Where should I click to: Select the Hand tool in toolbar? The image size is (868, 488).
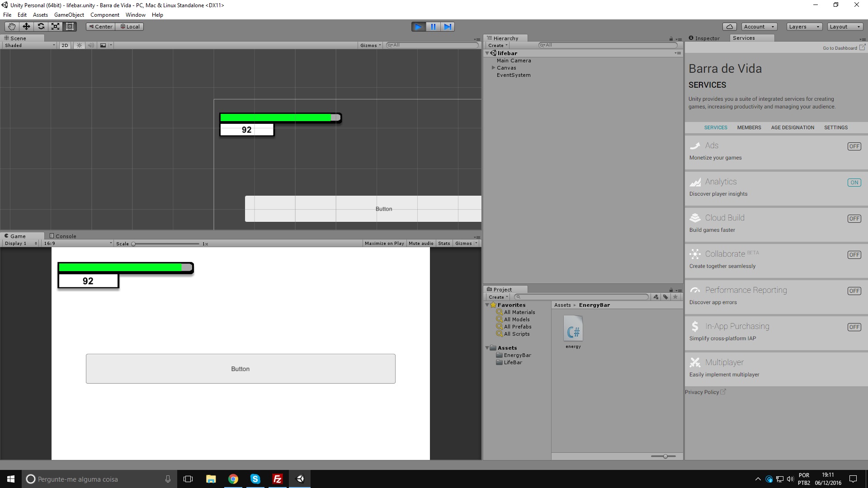(x=12, y=27)
